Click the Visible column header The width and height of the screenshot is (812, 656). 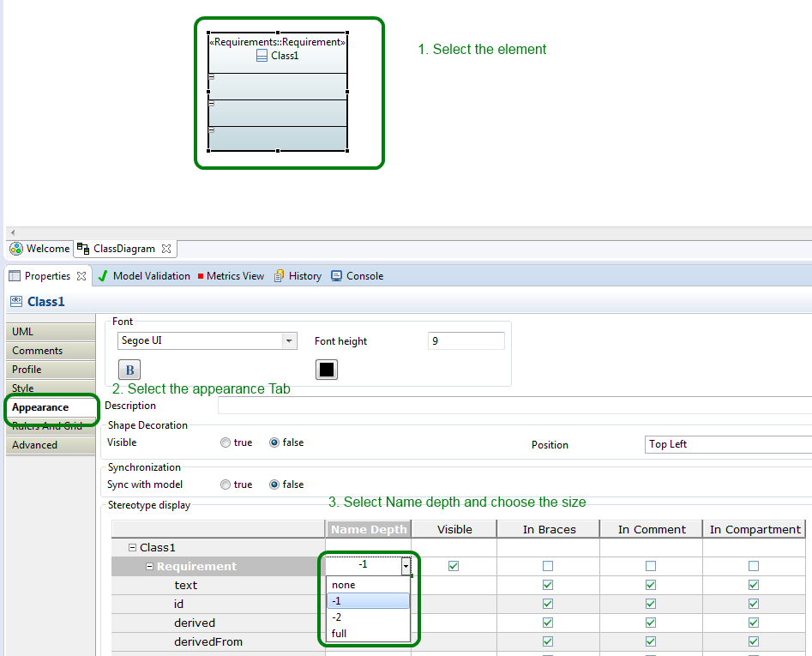pos(454,529)
